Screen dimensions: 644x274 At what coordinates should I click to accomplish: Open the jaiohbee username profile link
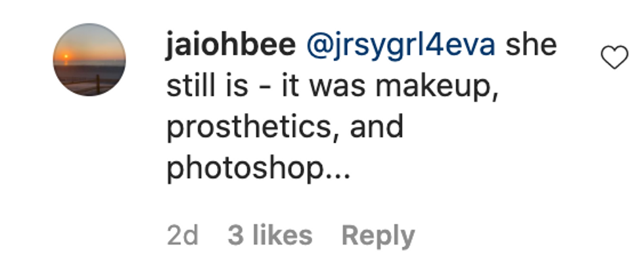coord(230,45)
